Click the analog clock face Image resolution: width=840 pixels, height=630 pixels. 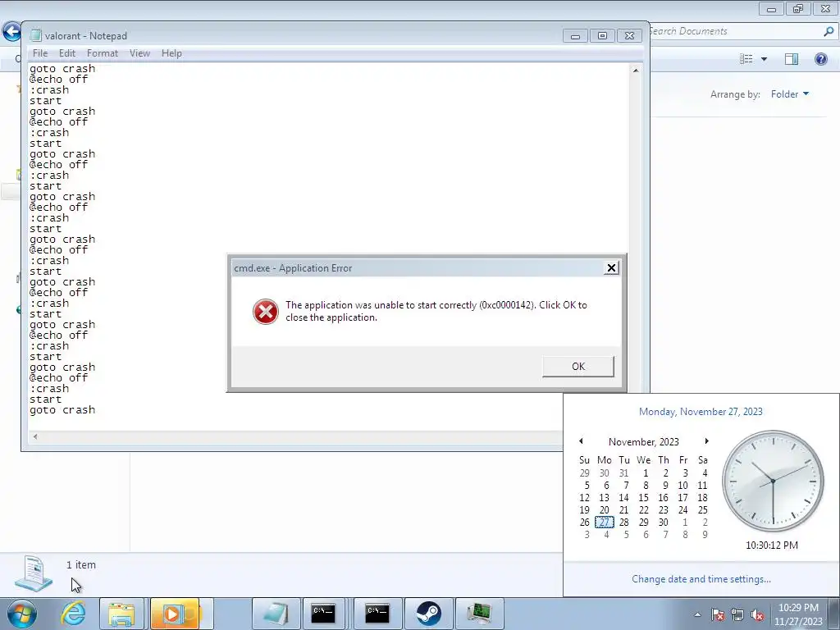[x=773, y=481]
